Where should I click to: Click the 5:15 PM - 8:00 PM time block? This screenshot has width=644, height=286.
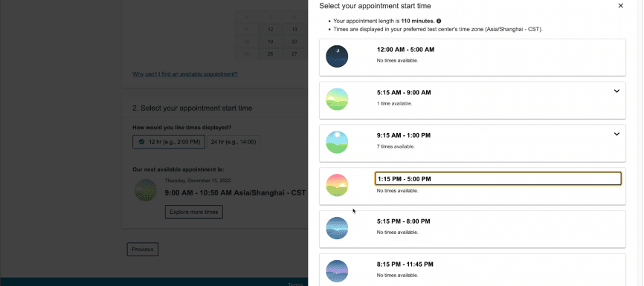coord(472,229)
